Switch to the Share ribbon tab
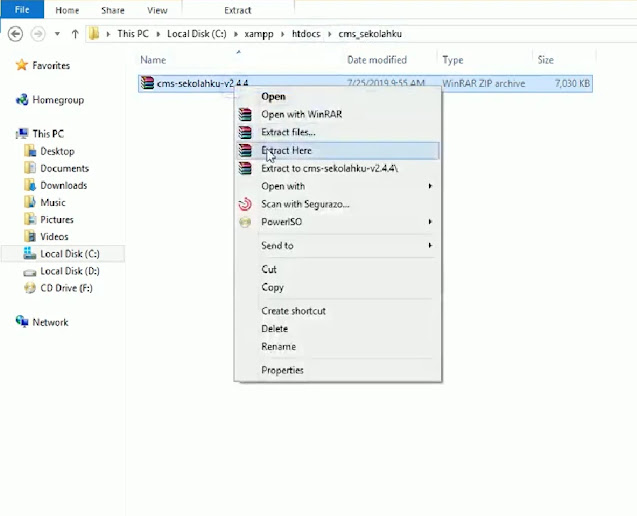This screenshot has width=637, height=516. click(113, 10)
